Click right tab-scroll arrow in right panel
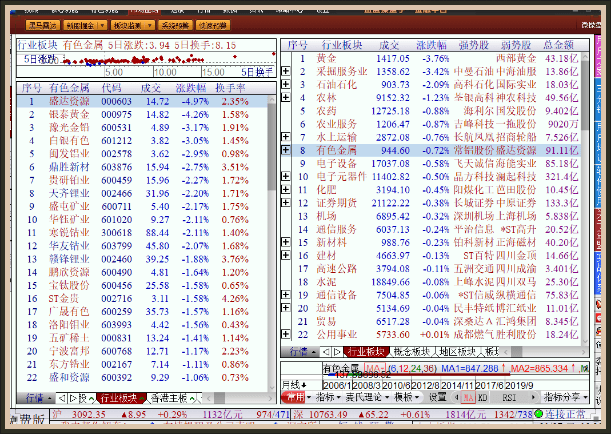This screenshot has width=611, height=434. [x=337, y=352]
